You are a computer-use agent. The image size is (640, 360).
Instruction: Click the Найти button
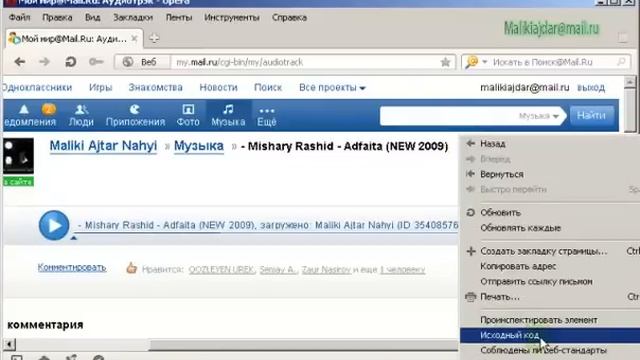point(591,116)
